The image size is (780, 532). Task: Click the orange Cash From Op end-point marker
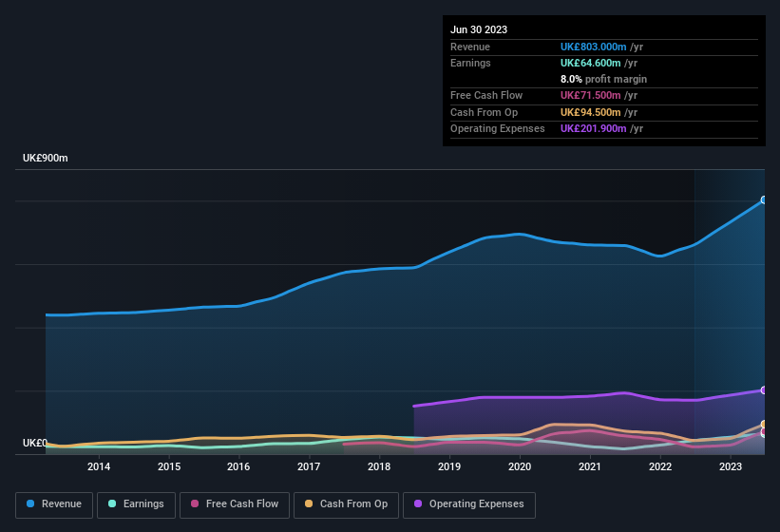[x=763, y=425]
